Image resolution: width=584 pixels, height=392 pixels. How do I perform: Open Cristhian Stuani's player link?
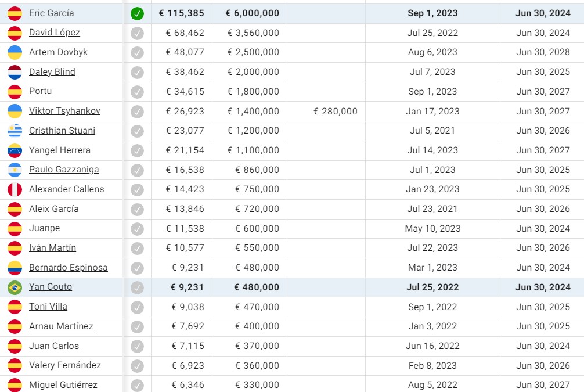pyautogui.click(x=62, y=131)
